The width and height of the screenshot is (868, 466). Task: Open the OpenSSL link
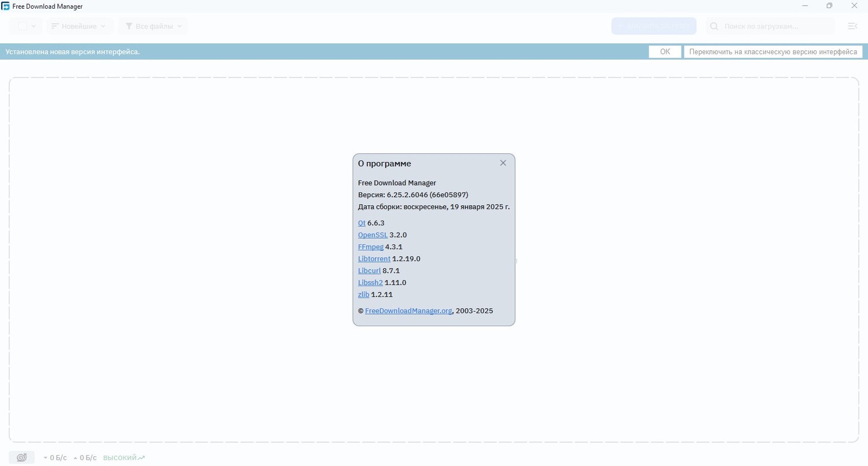coord(373,235)
